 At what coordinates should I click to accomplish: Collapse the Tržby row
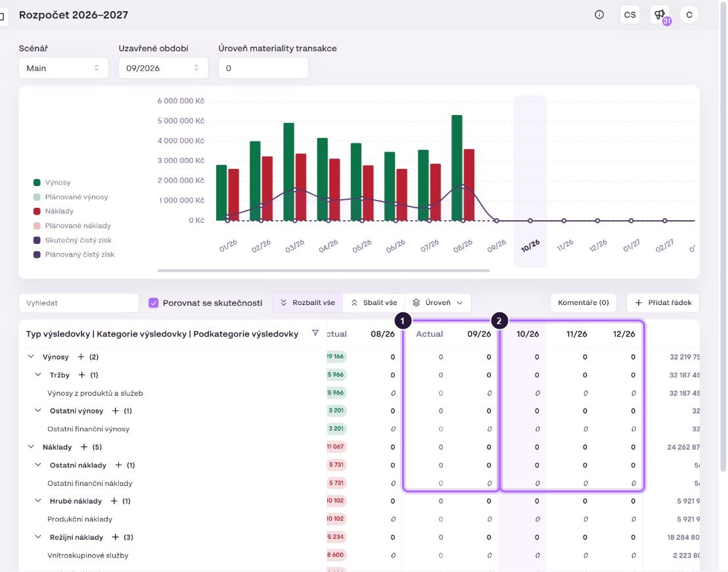click(x=38, y=375)
